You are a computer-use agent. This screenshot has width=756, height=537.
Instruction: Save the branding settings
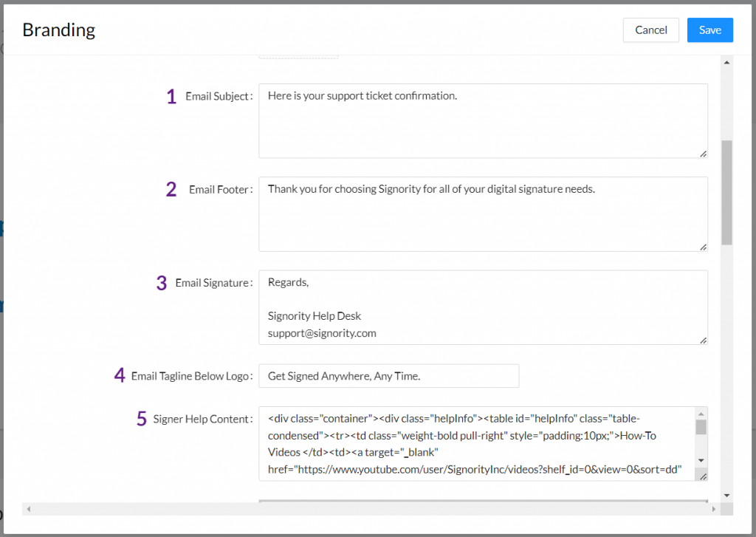[x=709, y=30]
